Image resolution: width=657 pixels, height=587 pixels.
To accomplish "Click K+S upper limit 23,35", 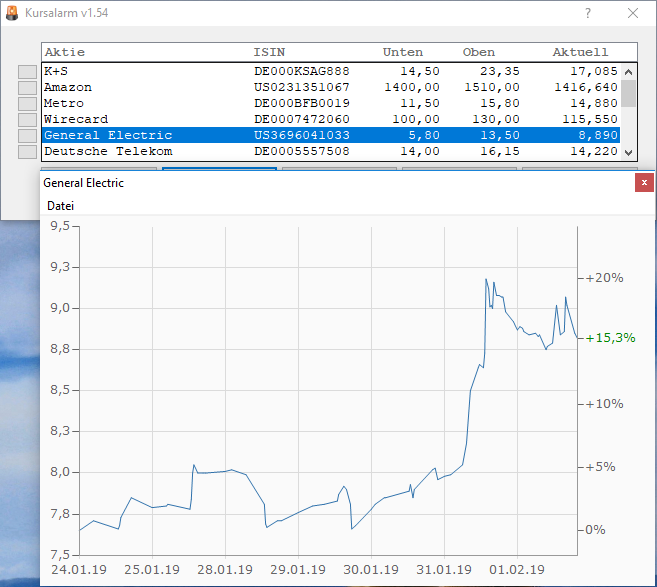I will coord(500,71).
